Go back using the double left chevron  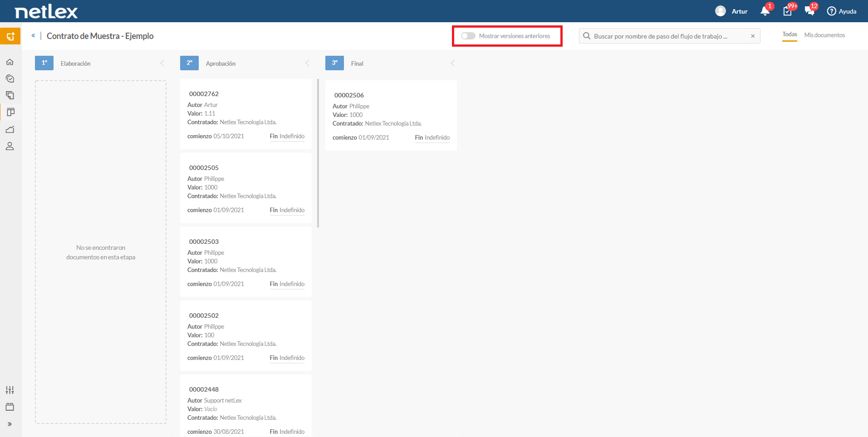click(33, 35)
